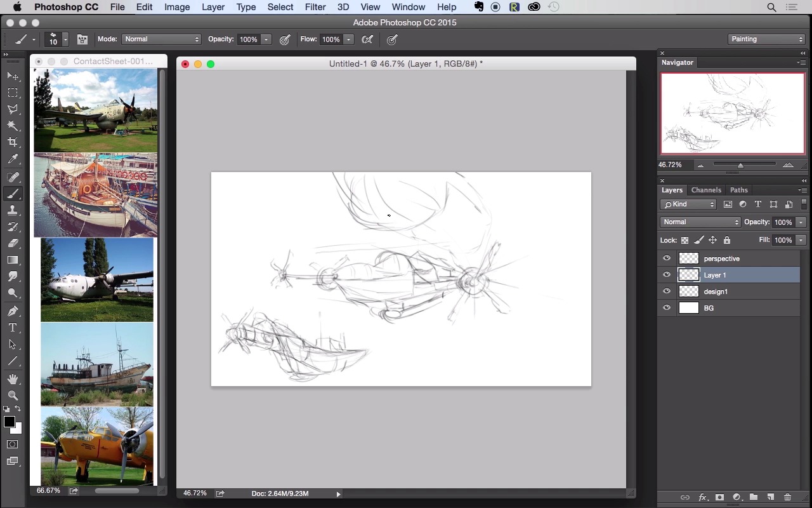Select the Clone Stamp tool
Screen dimensions: 812x508
[x=13, y=211]
